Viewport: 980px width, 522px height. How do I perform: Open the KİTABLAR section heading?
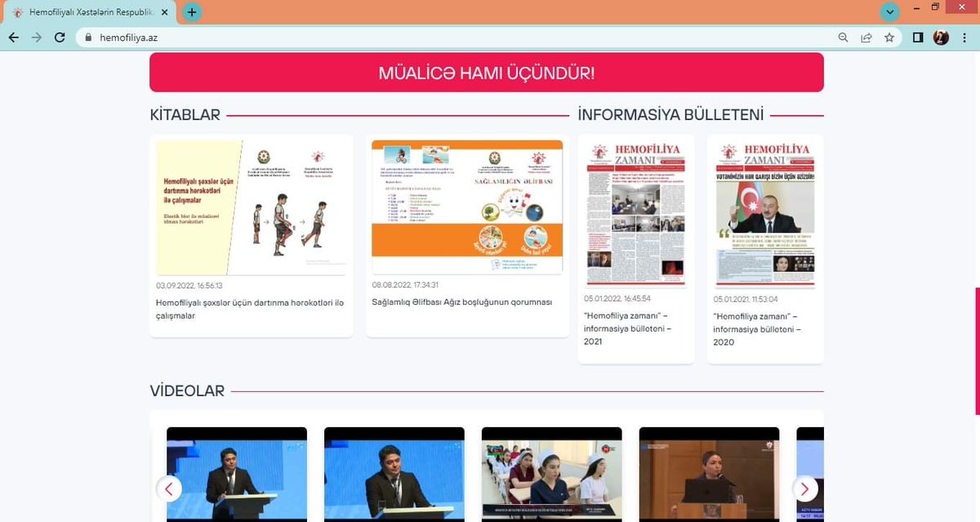click(185, 115)
